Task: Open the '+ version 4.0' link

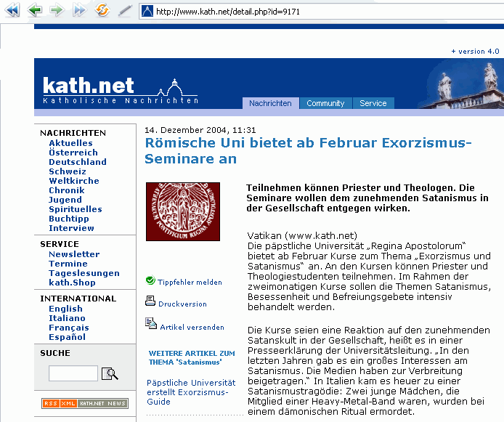Action: tap(475, 52)
